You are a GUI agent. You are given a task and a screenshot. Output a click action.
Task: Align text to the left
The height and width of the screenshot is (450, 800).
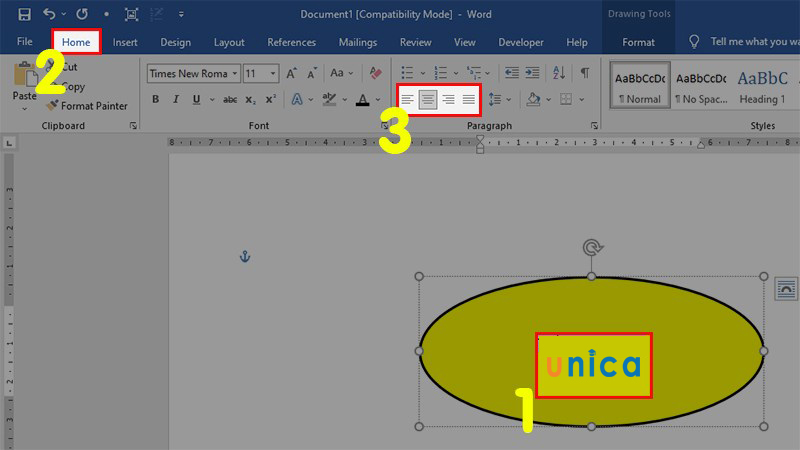[407, 99]
